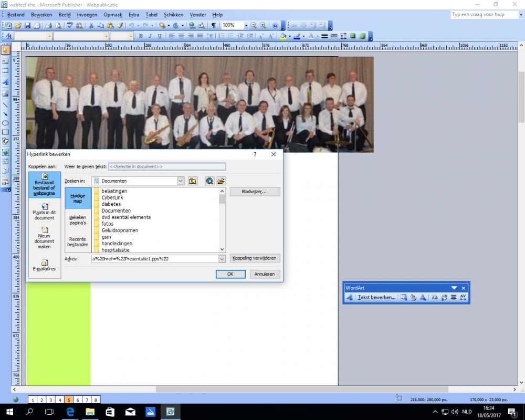Image resolution: width=525 pixels, height=420 pixels.
Task: Open the 100% zoom level dropdown
Action: 246,25
